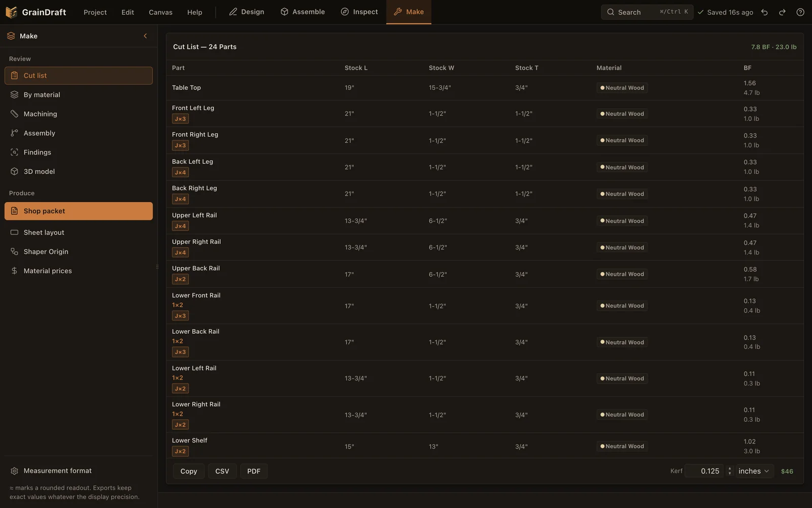Click J×3 badge on Front Left Leg
The height and width of the screenshot is (508, 812).
pyautogui.click(x=180, y=119)
